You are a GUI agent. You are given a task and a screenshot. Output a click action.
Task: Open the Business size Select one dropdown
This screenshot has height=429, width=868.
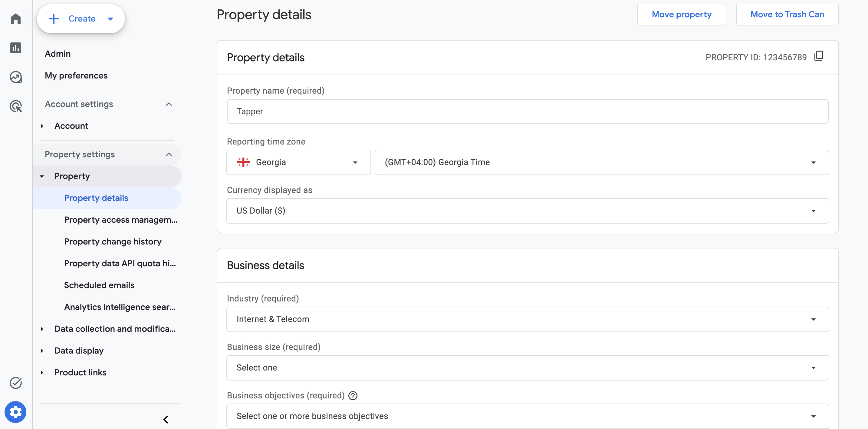[528, 367]
